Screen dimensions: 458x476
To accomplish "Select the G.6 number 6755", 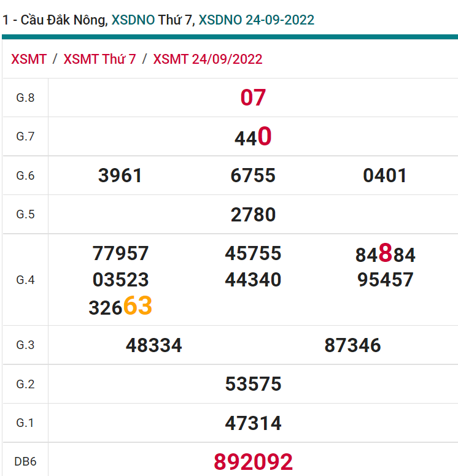I will pyautogui.click(x=253, y=176).
